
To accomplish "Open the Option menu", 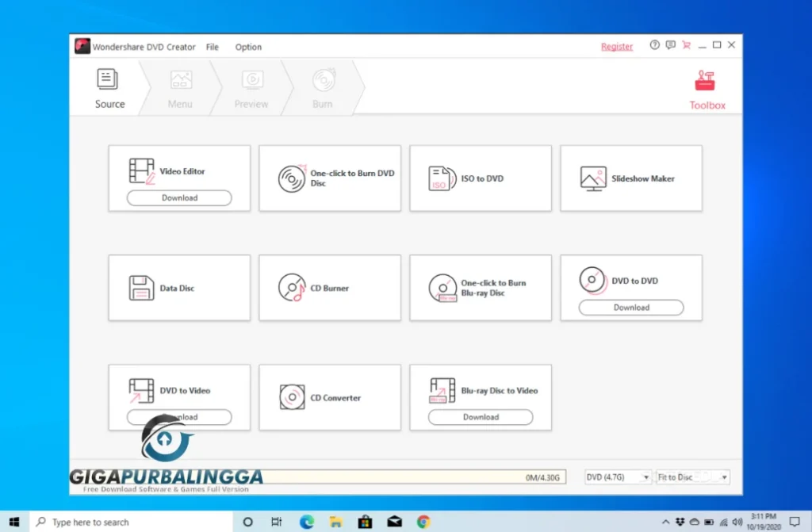I will click(248, 47).
